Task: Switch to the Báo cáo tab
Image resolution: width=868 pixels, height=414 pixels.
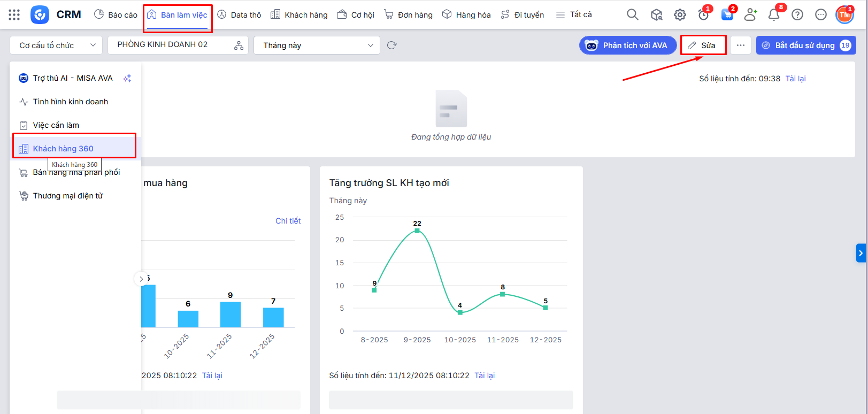Action: tap(116, 15)
